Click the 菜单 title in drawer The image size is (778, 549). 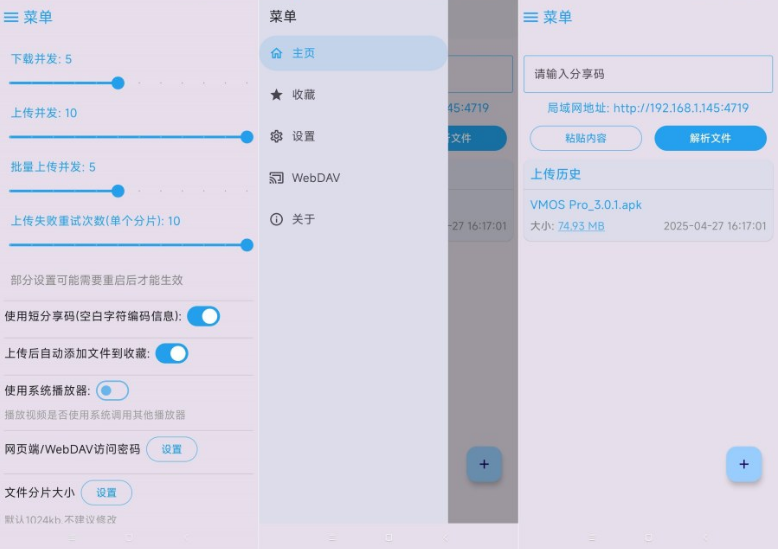point(283,16)
